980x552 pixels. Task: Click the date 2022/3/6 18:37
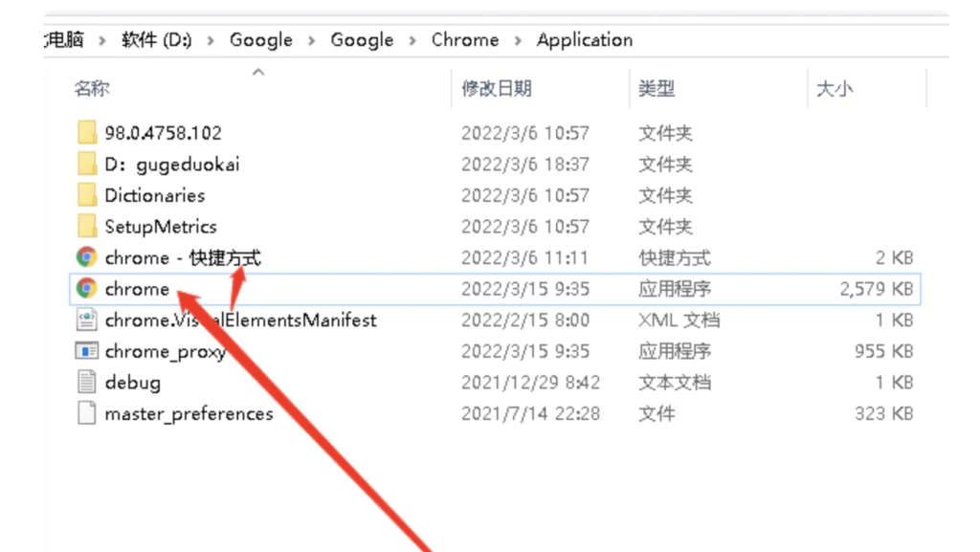click(x=525, y=165)
